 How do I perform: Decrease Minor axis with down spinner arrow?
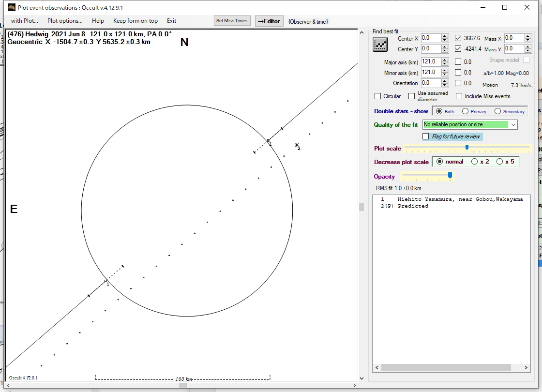(x=445, y=75)
